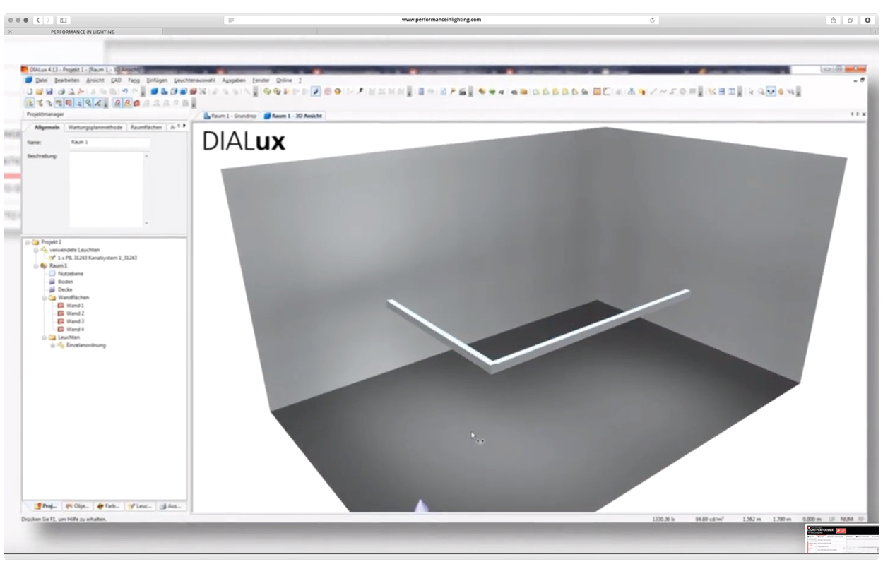Select the Allgemein tab
Image resolution: width=883 pixels, height=588 pixels.
tap(46, 127)
